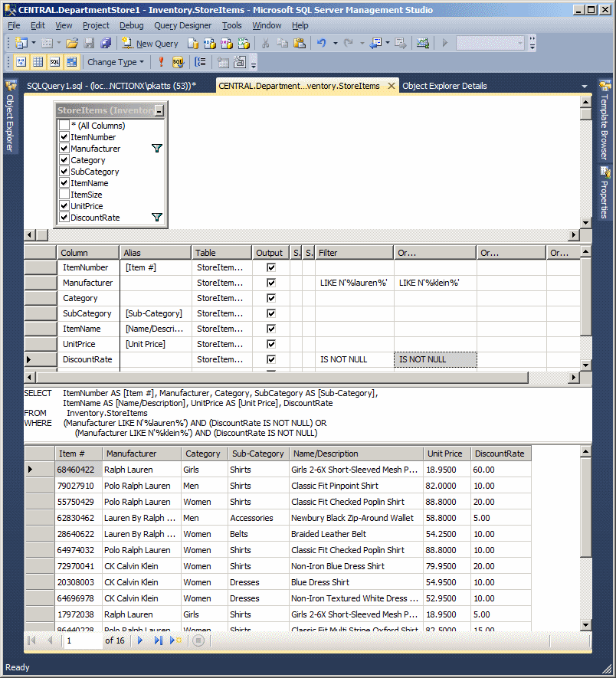Open the StoreItems table header dropdown

(158, 111)
